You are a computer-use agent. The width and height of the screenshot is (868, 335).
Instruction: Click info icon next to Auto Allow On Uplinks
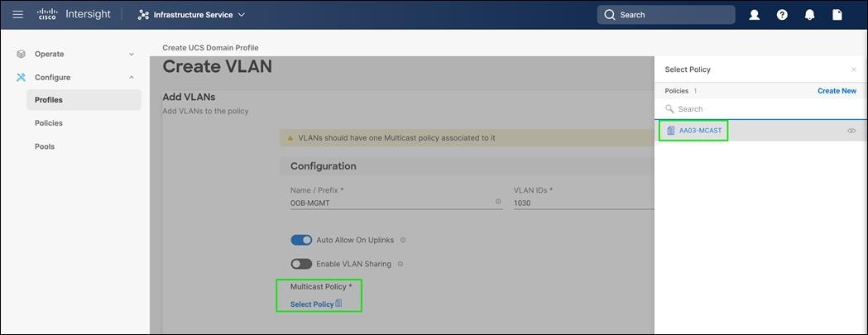click(403, 241)
